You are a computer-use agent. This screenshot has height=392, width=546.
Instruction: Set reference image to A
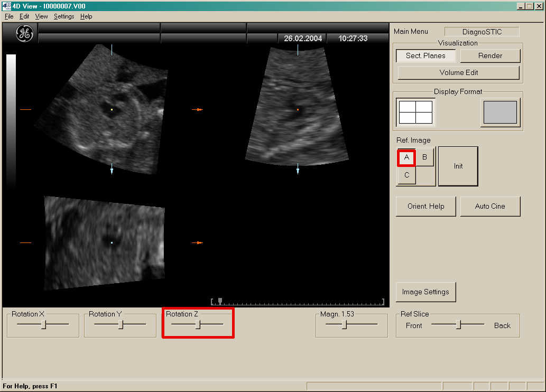406,157
